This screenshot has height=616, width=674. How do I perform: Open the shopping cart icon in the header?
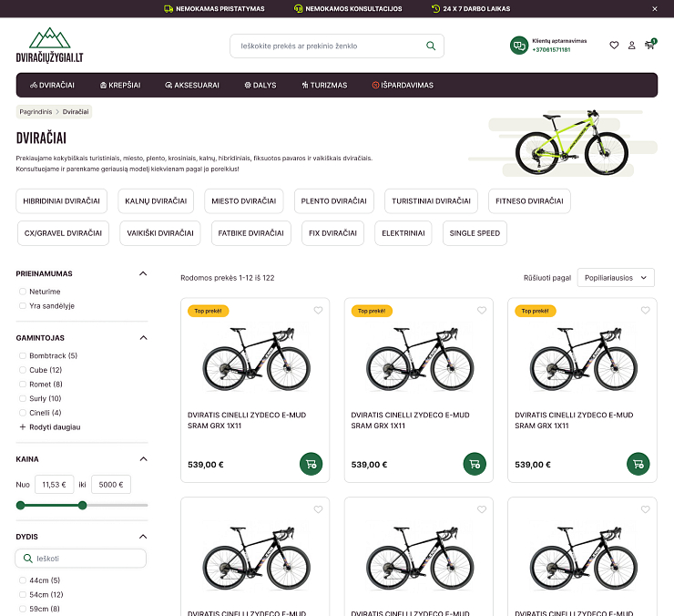[x=649, y=45]
